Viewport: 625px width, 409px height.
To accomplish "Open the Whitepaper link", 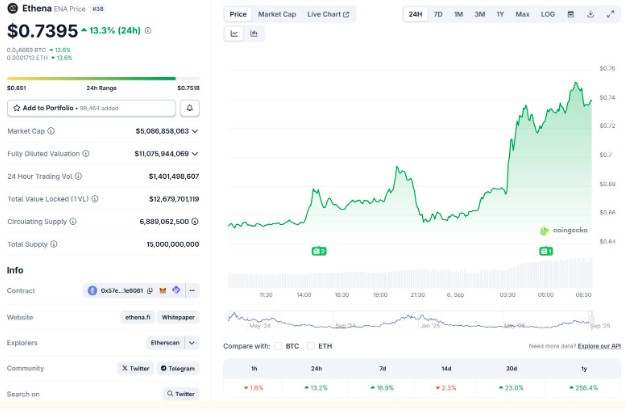I will [178, 317].
